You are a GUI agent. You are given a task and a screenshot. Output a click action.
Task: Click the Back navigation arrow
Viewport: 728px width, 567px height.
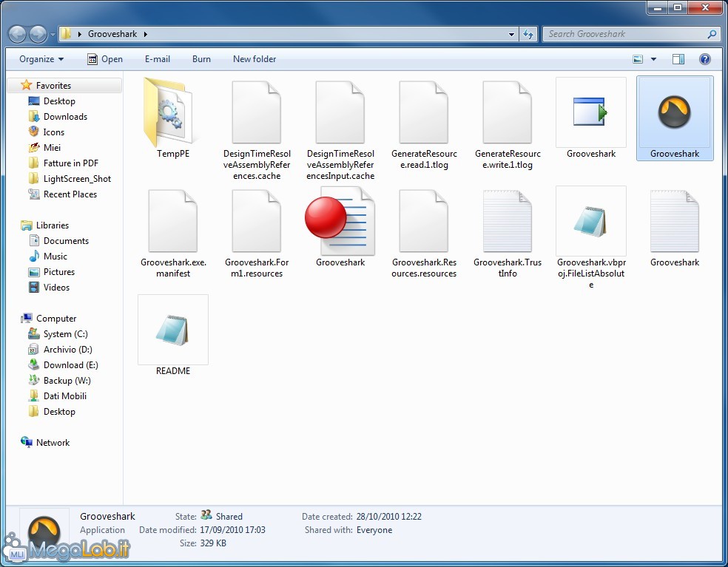(x=17, y=34)
